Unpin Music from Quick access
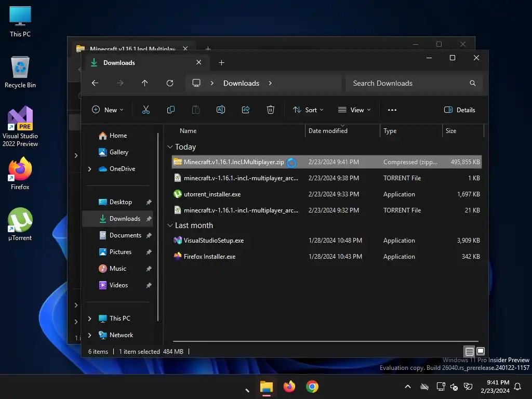This screenshot has width=532, height=399. click(149, 269)
